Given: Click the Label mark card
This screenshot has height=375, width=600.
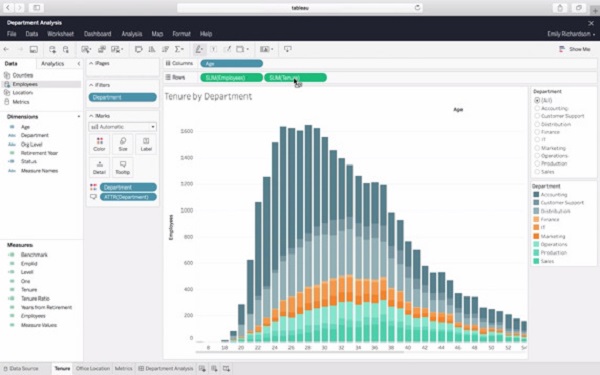Looking at the screenshot, I should [146, 144].
